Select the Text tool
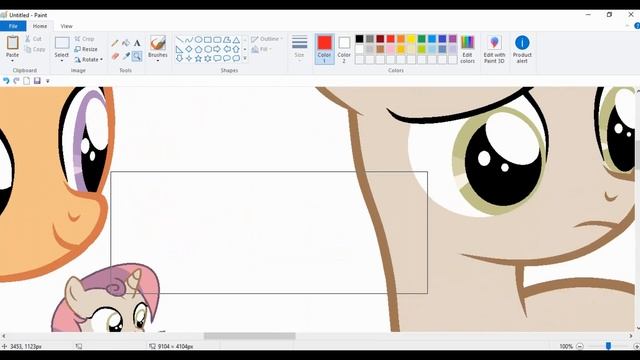Viewport: 640px width, 360px height. (x=137, y=43)
